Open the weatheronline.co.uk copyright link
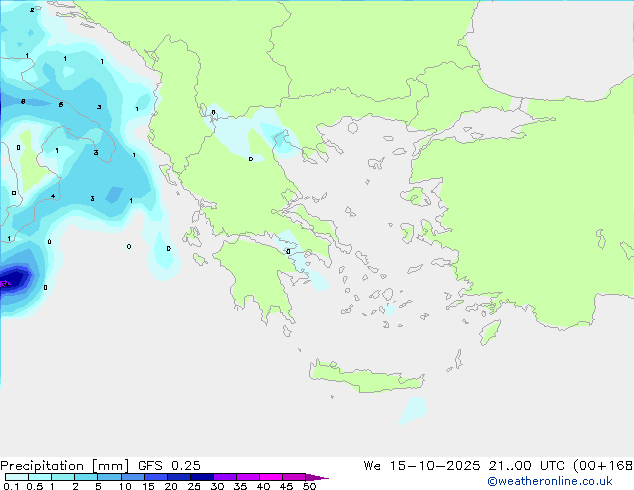Image resolution: width=634 pixels, height=490 pixels. click(550, 481)
